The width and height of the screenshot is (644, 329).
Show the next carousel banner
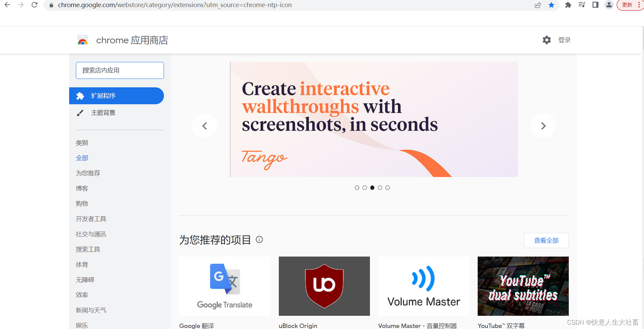click(x=543, y=126)
